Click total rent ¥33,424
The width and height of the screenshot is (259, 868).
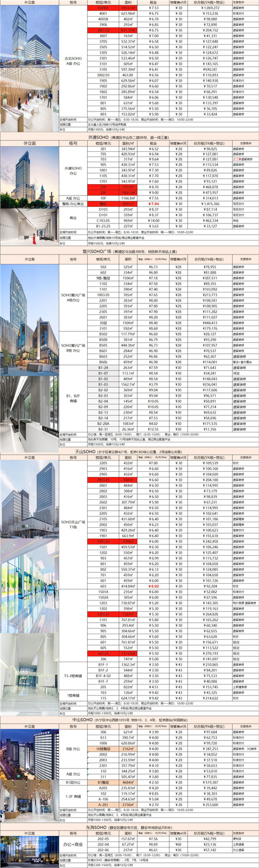coord(211,115)
